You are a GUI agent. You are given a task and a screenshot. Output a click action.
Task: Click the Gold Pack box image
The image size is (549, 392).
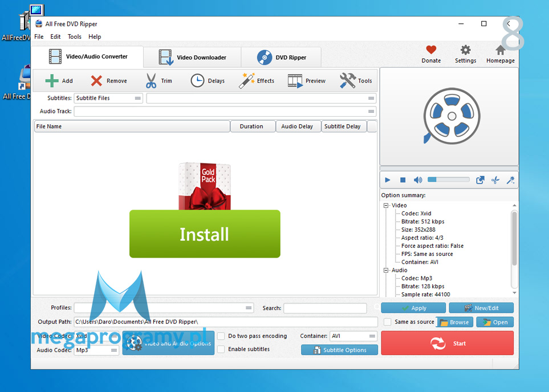(205, 186)
